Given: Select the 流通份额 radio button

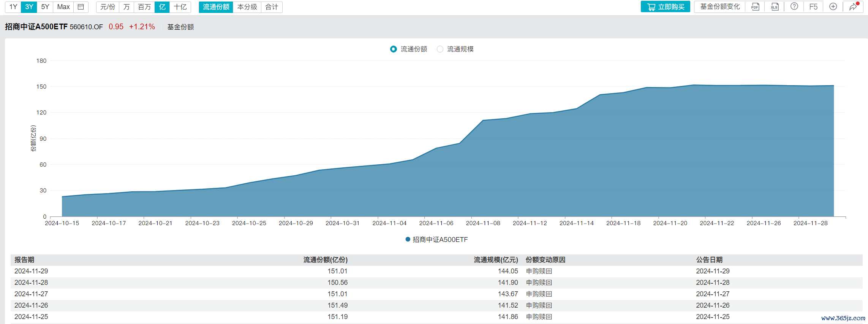Looking at the screenshot, I should click(x=394, y=49).
